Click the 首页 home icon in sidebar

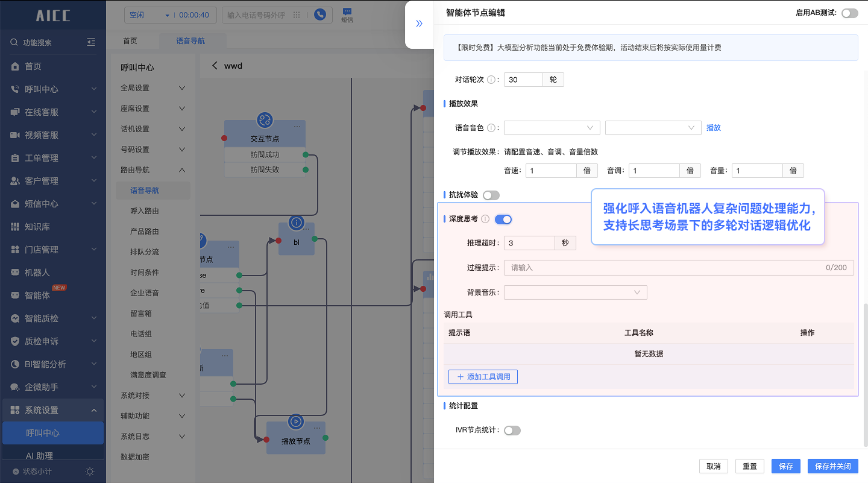click(x=15, y=66)
